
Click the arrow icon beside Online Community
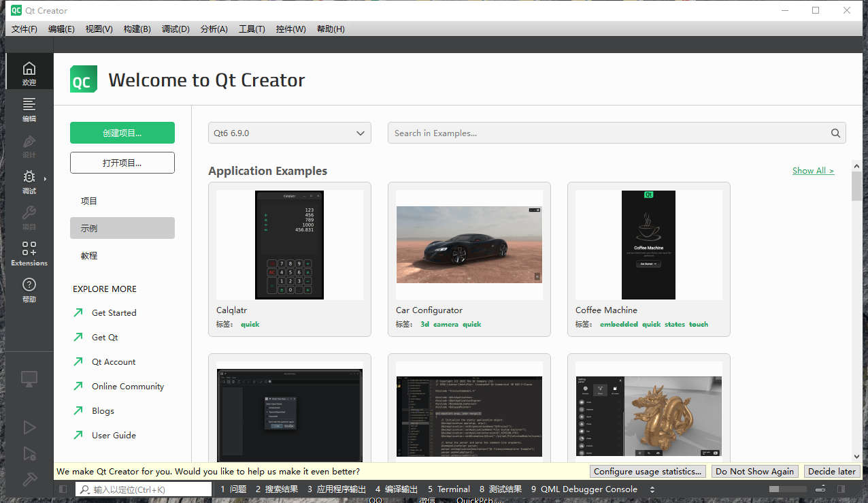[78, 387]
